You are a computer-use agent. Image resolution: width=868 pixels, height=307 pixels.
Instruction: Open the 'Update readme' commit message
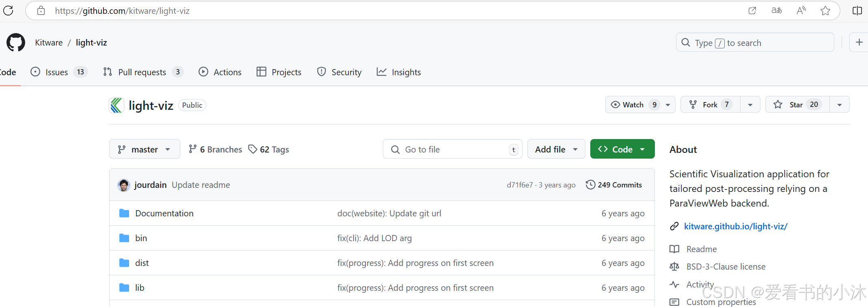pyautogui.click(x=201, y=185)
